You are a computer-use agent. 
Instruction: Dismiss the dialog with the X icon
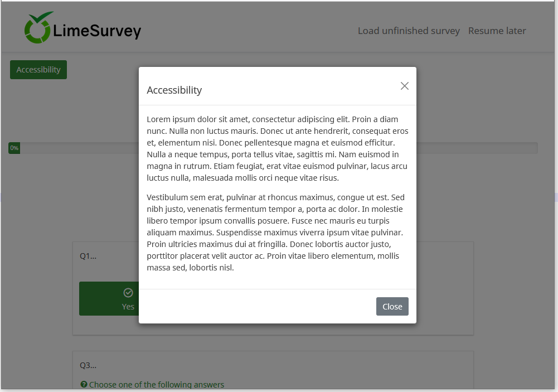point(405,86)
